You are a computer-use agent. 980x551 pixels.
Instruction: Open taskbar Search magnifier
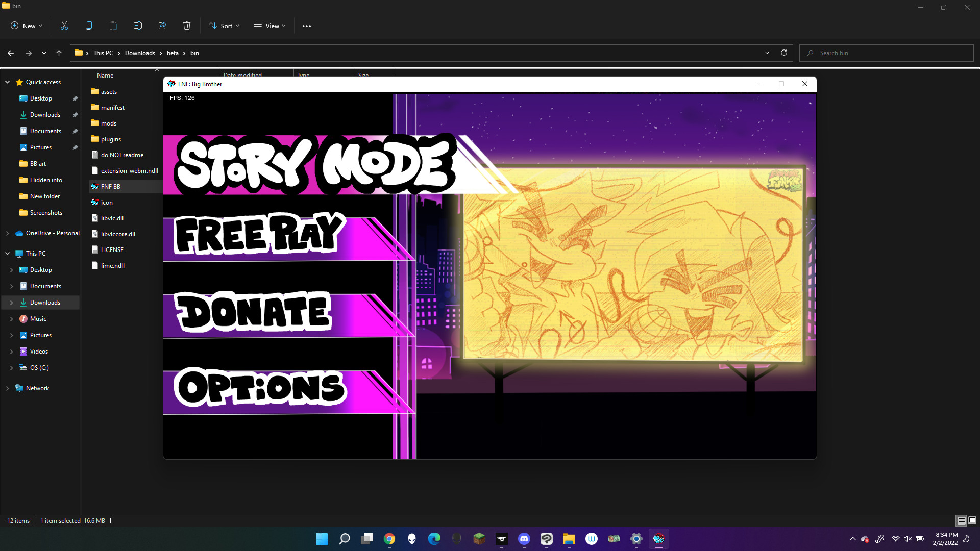tap(345, 539)
